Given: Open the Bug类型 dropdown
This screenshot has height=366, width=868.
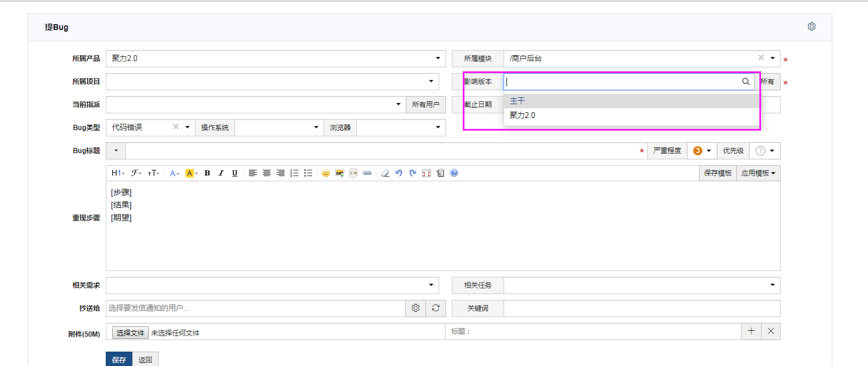Looking at the screenshot, I should [x=187, y=128].
